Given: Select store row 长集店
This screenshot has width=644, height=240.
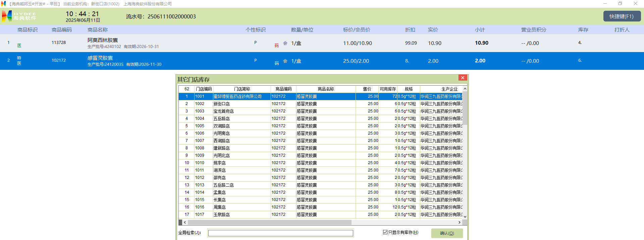Looking at the screenshot, I should pyautogui.click(x=321, y=200).
